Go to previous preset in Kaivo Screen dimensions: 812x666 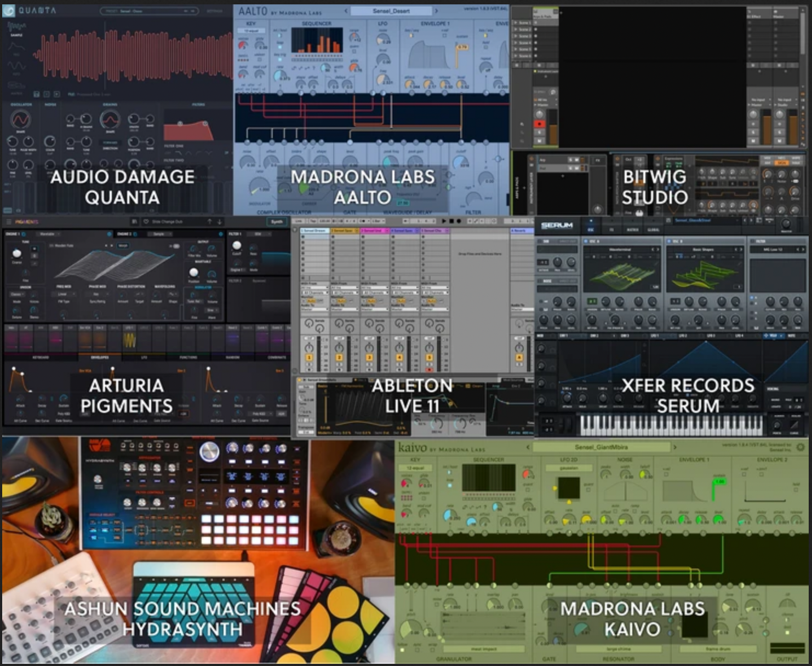528,447
